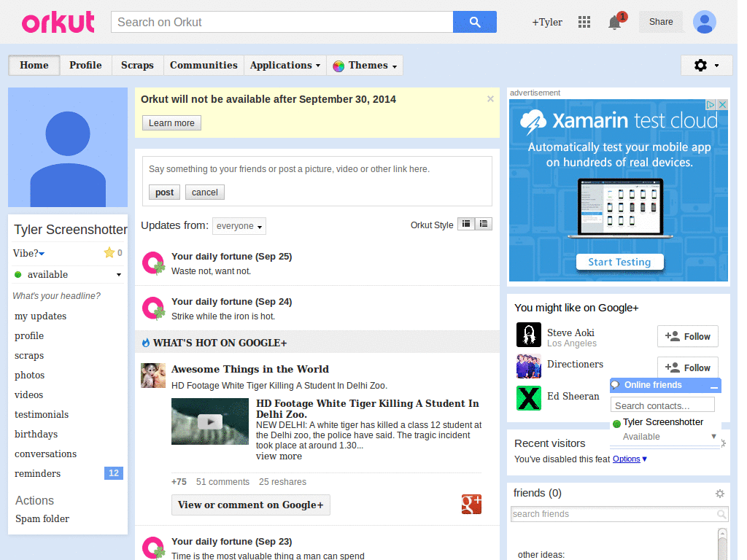Screen dimensions: 747x560
Task: Click the post button
Action: pos(164,192)
